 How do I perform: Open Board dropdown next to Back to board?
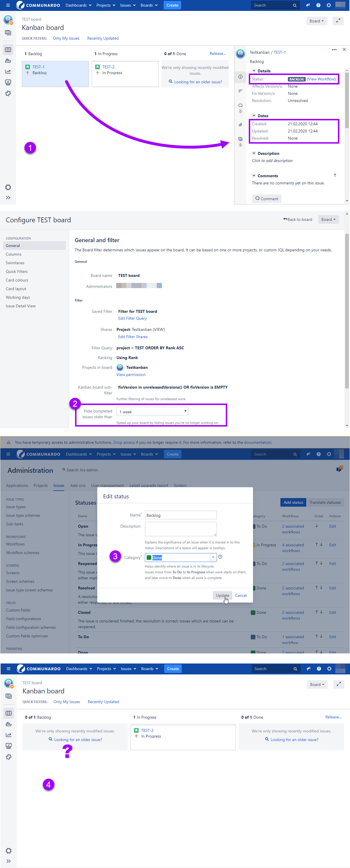[x=328, y=220]
